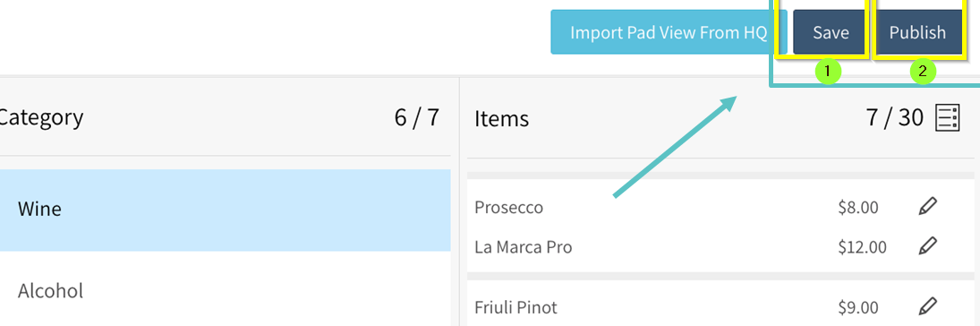This screenshot has width=980, height=326.
Task: Open the items list view icon
Action: pos(947,117)
